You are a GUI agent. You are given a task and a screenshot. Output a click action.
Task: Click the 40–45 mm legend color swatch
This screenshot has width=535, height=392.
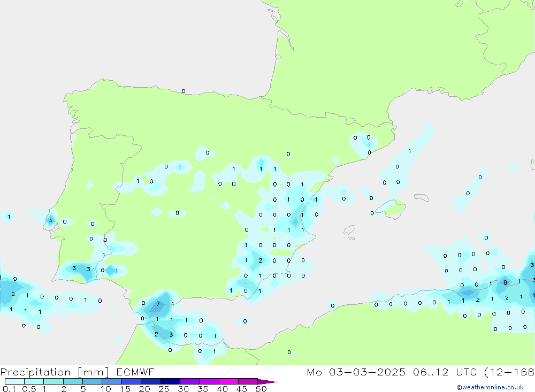point(228,381)
